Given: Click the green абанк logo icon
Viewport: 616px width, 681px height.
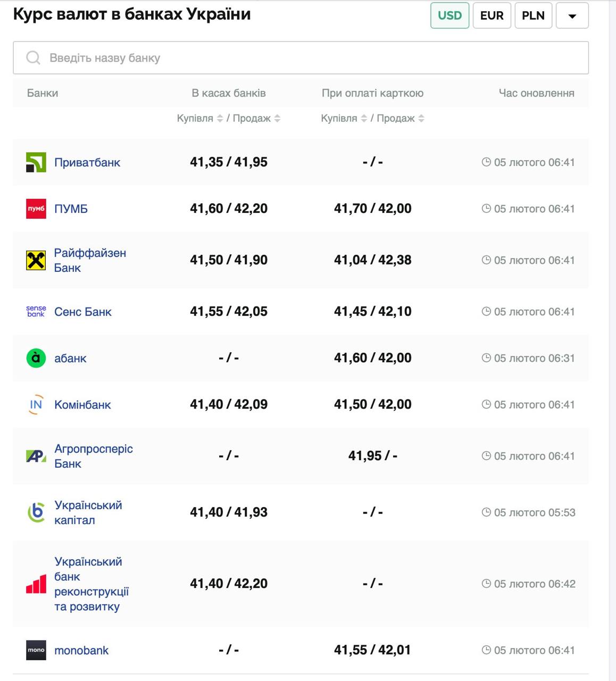Looking at the screenshot, I should point(36,358).
